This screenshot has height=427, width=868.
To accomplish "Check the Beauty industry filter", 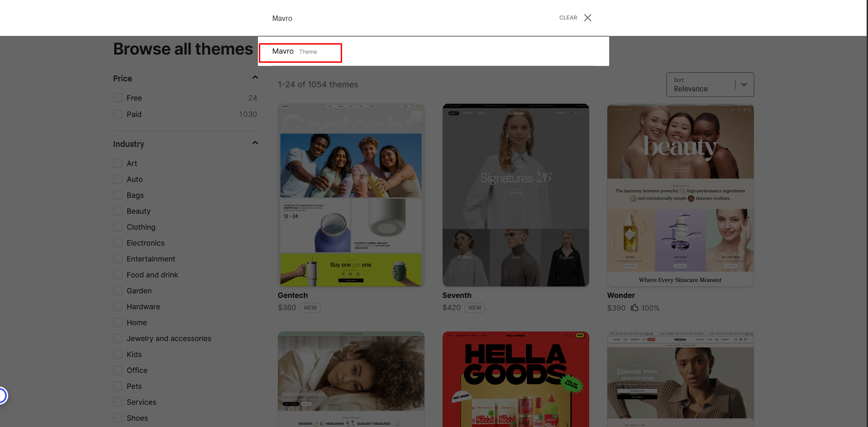I will pyautogui.click(x=118, y=211).
